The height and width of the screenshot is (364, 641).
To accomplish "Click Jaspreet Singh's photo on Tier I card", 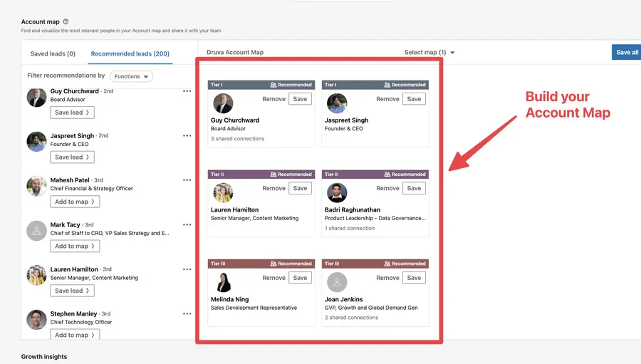I will pos(337,103).
